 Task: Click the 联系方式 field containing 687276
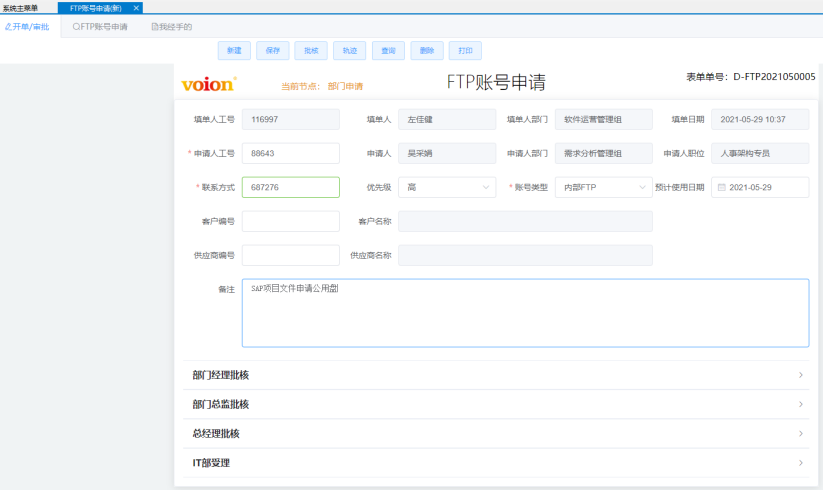(291, 187)
